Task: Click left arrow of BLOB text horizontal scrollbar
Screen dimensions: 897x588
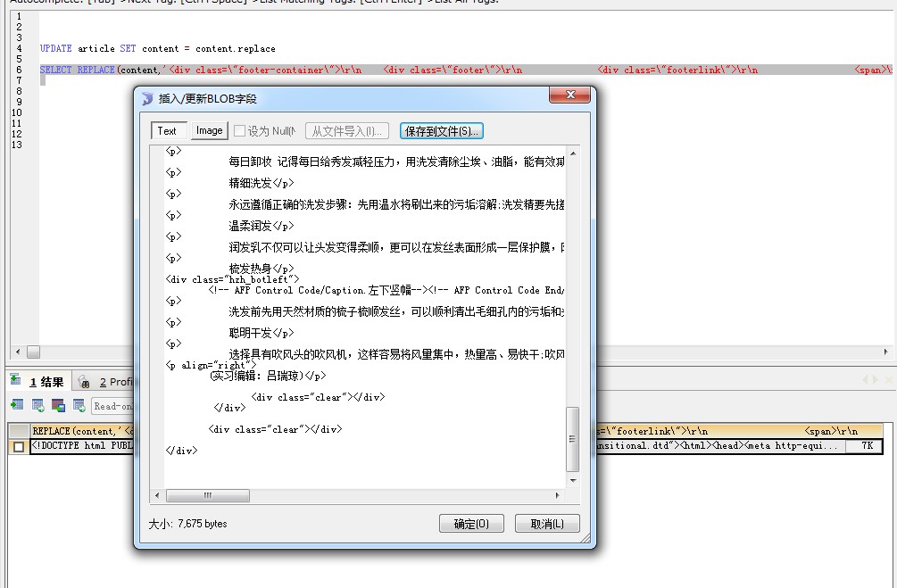Action: [157, 495]
